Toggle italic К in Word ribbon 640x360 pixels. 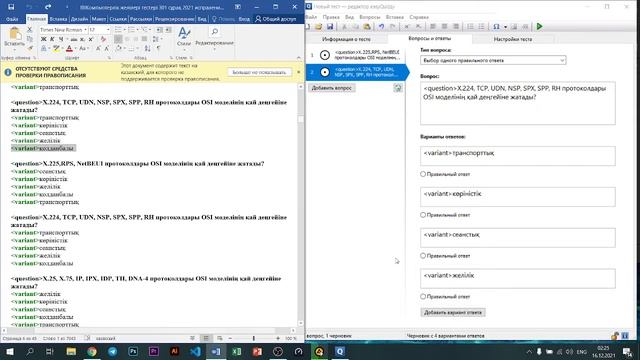coord(52,39)
